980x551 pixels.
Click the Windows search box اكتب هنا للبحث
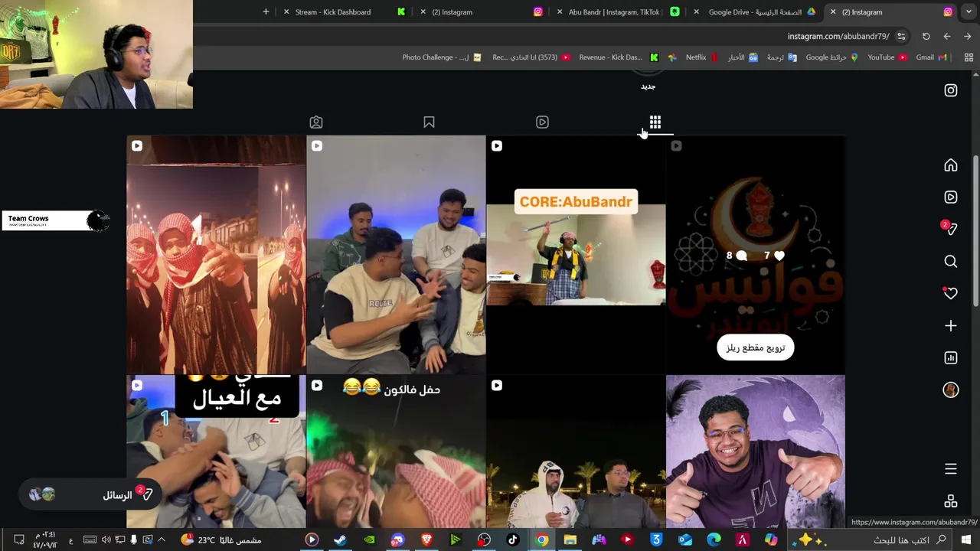[869, 540]
